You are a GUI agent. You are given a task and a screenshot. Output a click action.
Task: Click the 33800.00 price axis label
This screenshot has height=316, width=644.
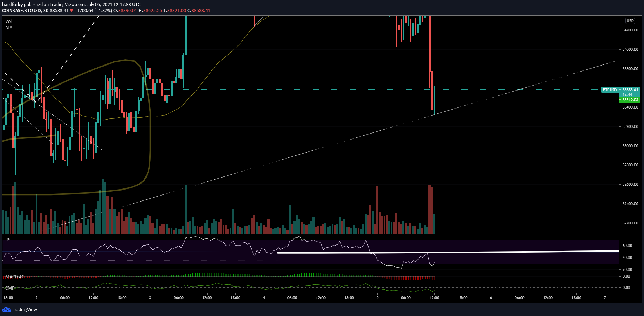[630, 69]
